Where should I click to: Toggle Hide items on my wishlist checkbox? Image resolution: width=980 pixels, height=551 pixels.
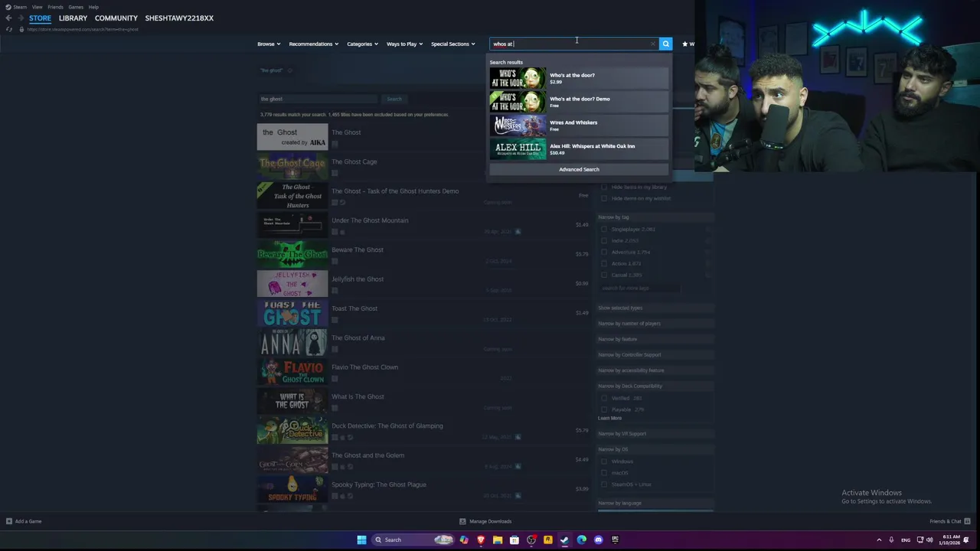604,198
